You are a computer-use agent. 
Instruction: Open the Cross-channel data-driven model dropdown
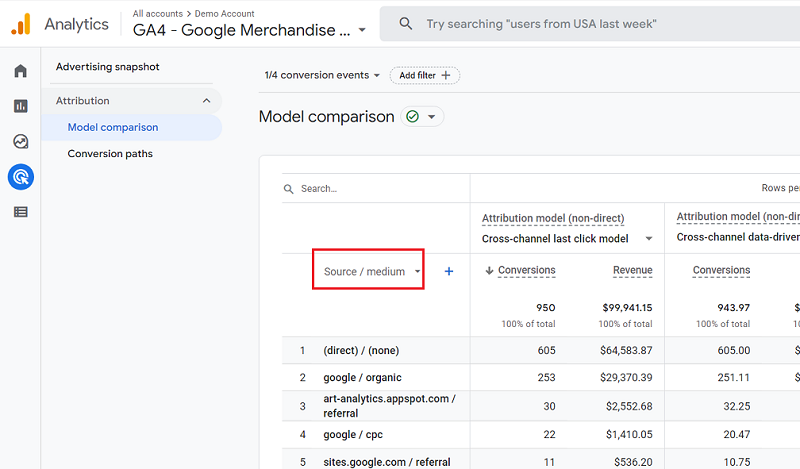[738, 237]
